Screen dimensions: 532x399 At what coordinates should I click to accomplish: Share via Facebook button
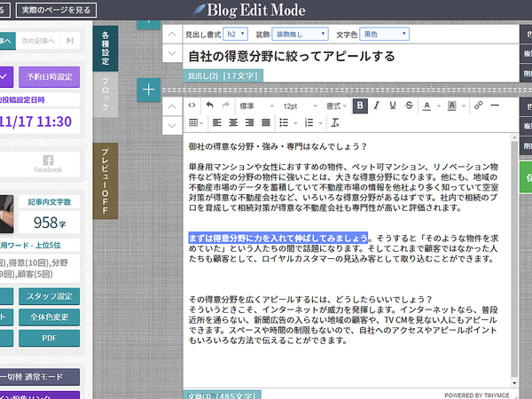[48, 164]
